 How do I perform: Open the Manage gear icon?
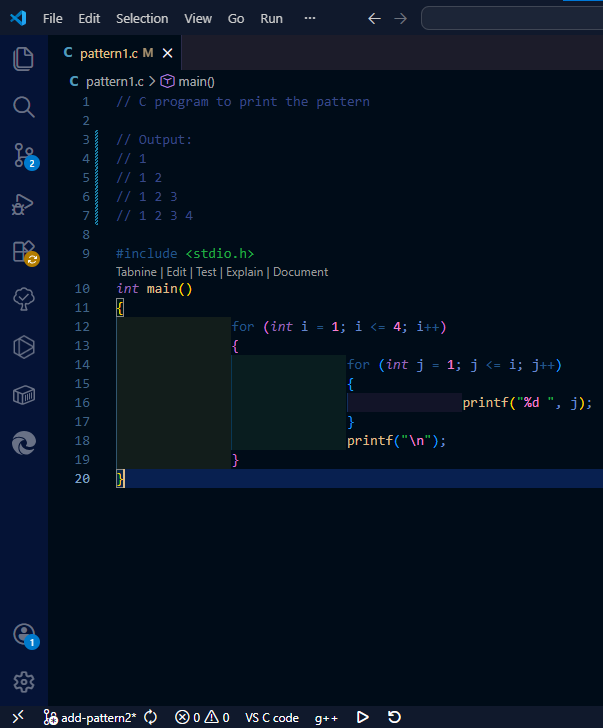[23, 682]
